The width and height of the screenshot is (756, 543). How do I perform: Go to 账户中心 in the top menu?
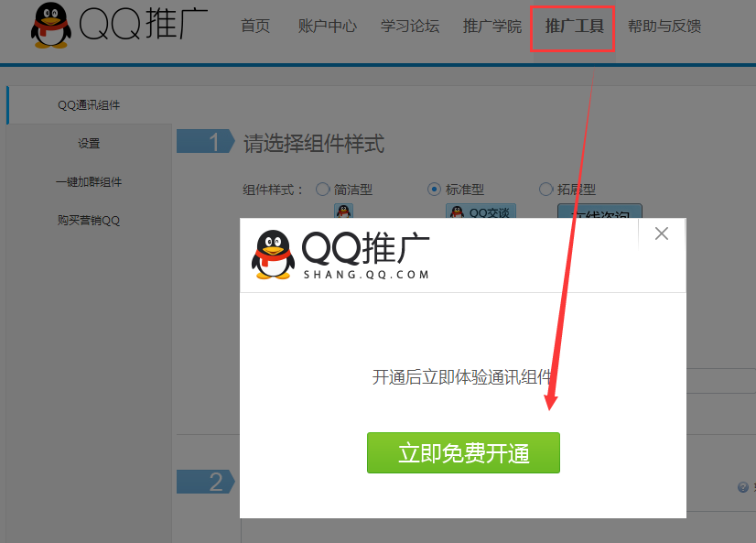coord(327,26)
